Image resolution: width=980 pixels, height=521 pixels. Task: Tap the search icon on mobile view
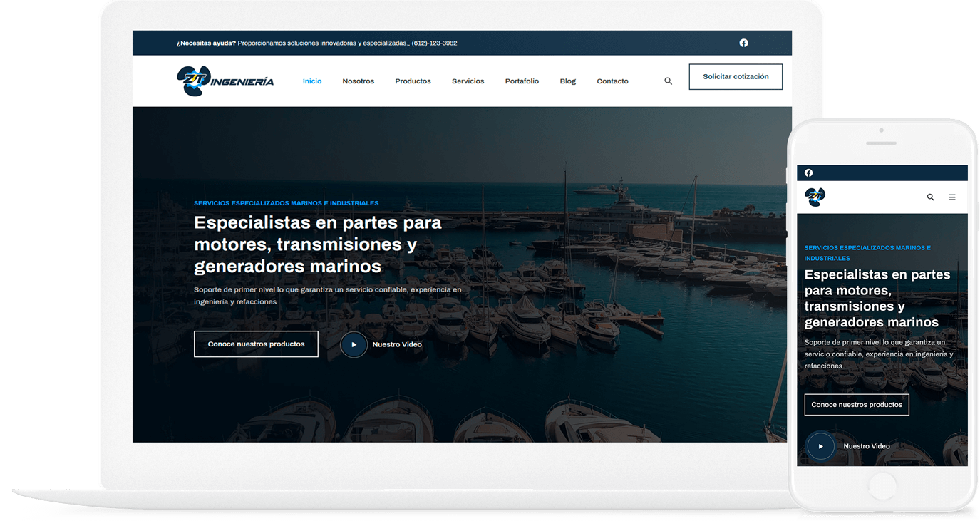[x=930, y=197]
